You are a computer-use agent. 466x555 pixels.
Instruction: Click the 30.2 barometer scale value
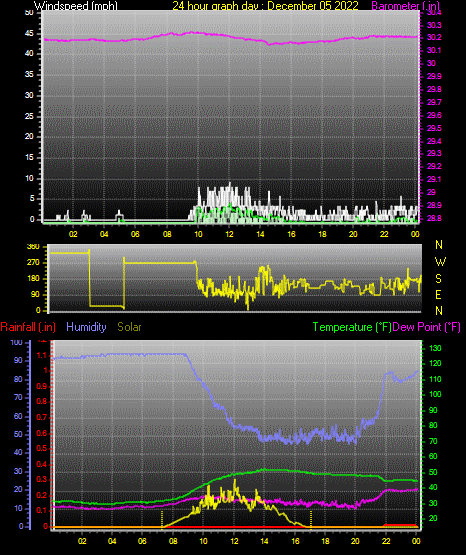click(434, 38)
